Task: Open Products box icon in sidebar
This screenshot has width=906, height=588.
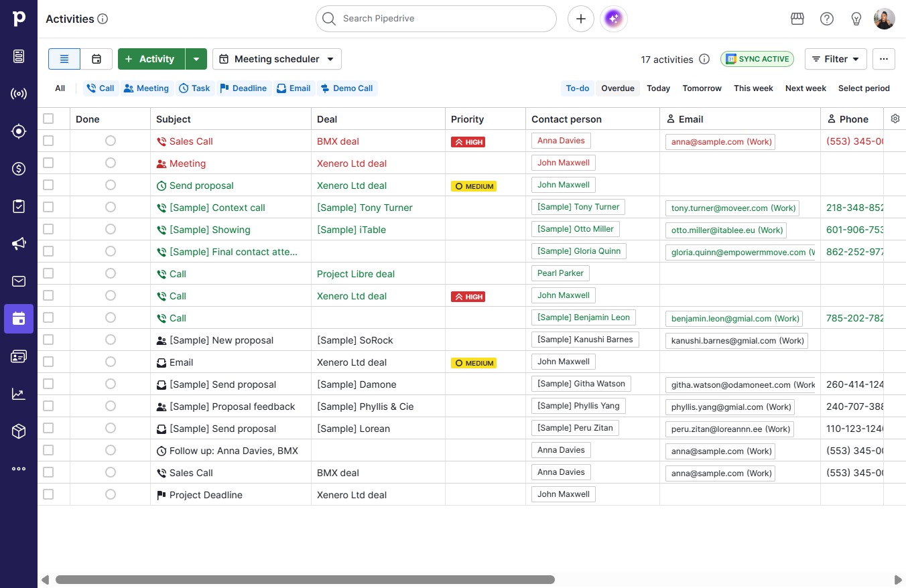Action: [19, 431]
